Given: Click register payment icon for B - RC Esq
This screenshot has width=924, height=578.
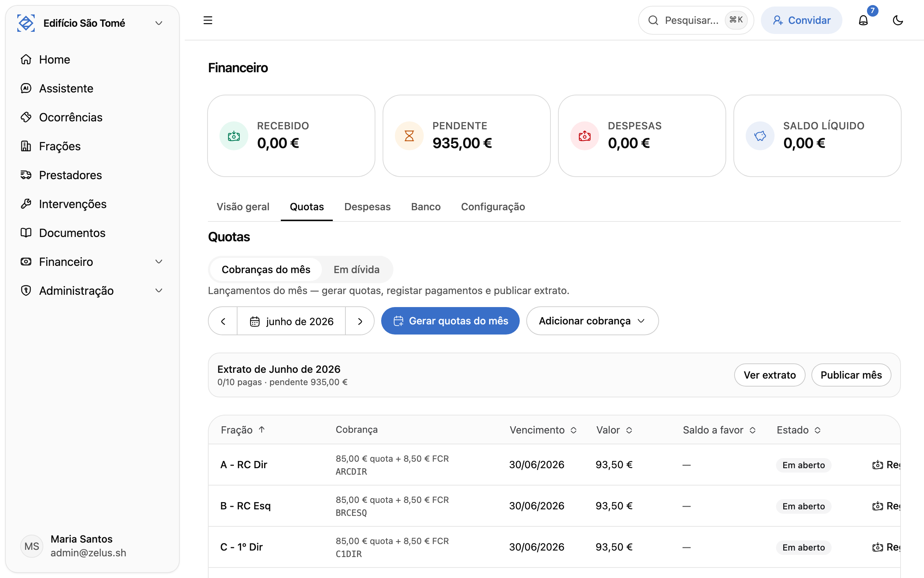Looking at the screenshot, I should [x=877, y=506].
